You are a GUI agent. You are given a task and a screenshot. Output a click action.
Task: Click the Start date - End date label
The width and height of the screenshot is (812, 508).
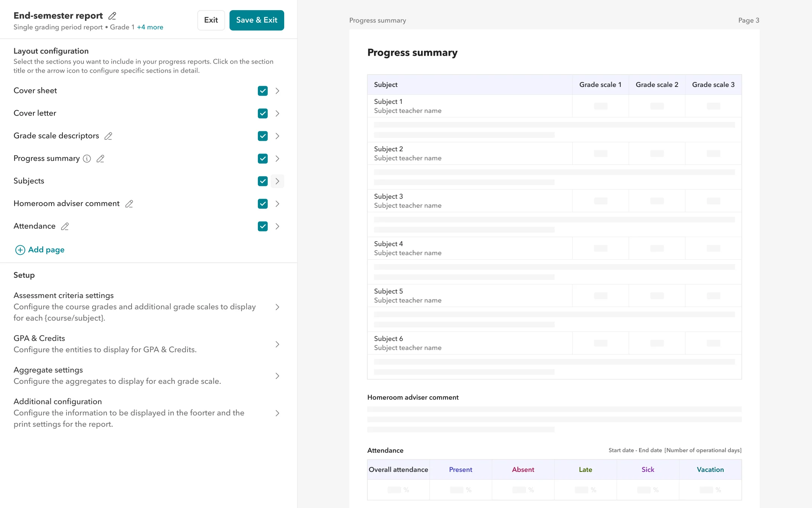[635, 450]
